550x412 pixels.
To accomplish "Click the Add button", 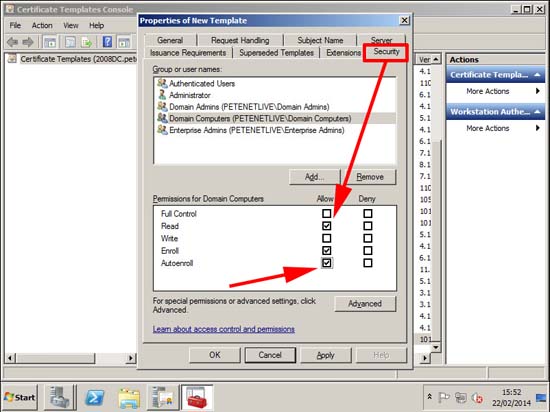I will 315,177.
